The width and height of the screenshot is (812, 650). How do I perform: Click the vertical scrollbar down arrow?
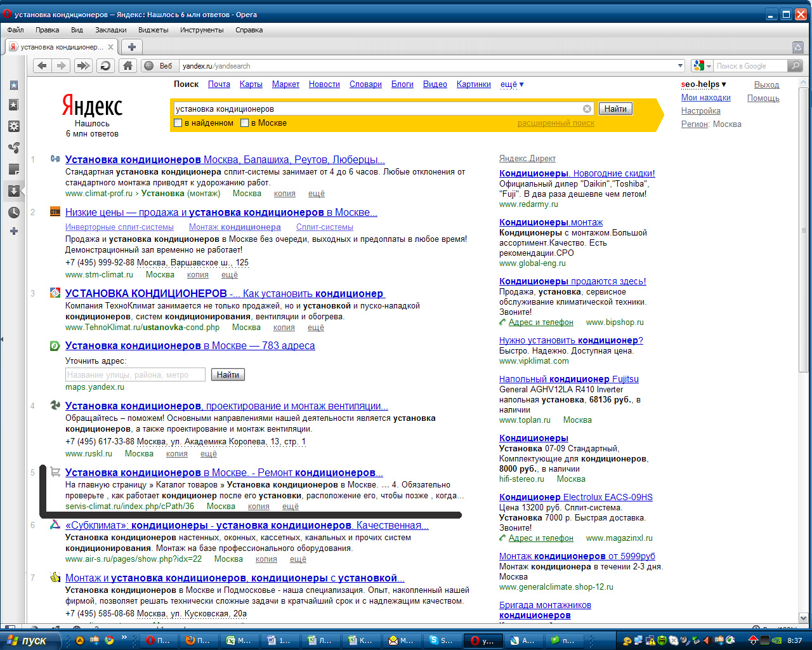(x=804, y=618)
